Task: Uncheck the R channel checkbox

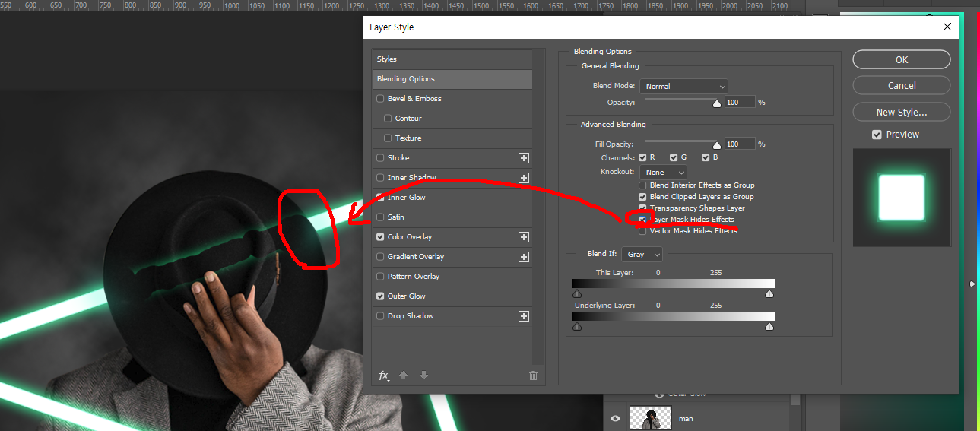Action: point(643,157)
